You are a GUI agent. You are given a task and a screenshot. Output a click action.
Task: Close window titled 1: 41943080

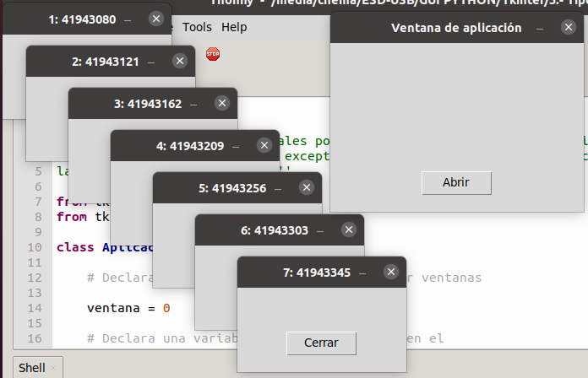(x=156, y=19)
